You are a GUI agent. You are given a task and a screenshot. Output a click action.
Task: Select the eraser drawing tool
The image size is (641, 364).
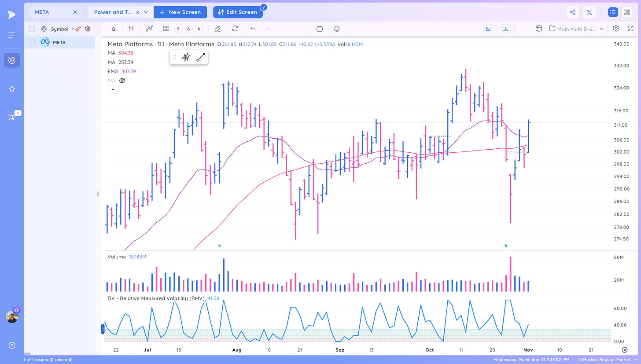click(217, 29)
